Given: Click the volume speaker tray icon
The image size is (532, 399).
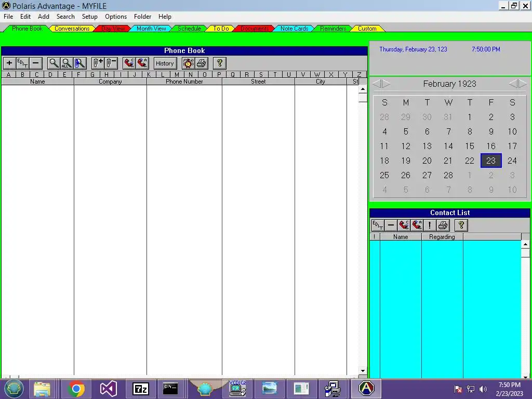Looking at the screenshot, I should 483,389.
